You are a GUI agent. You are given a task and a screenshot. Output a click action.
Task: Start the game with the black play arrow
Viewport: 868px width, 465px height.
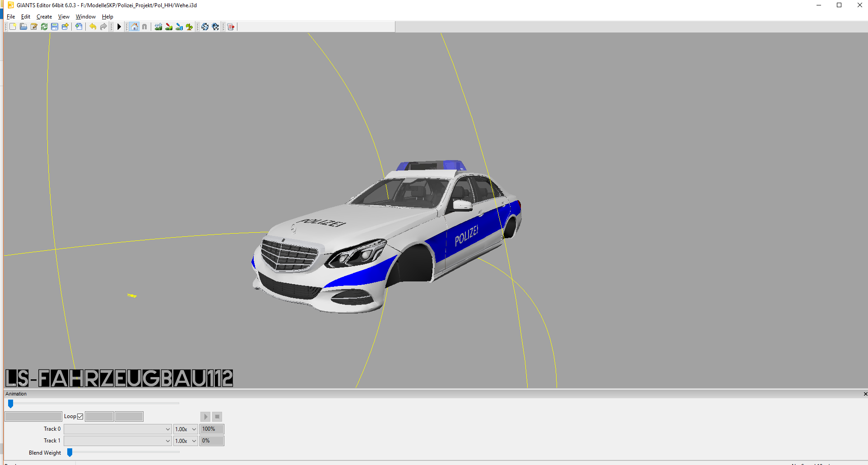click(119, 27)
